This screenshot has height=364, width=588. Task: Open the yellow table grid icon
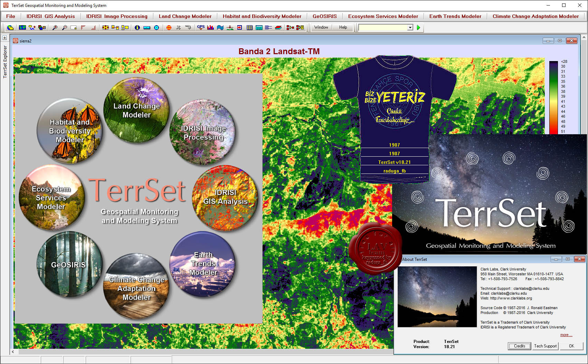(249, 27)
